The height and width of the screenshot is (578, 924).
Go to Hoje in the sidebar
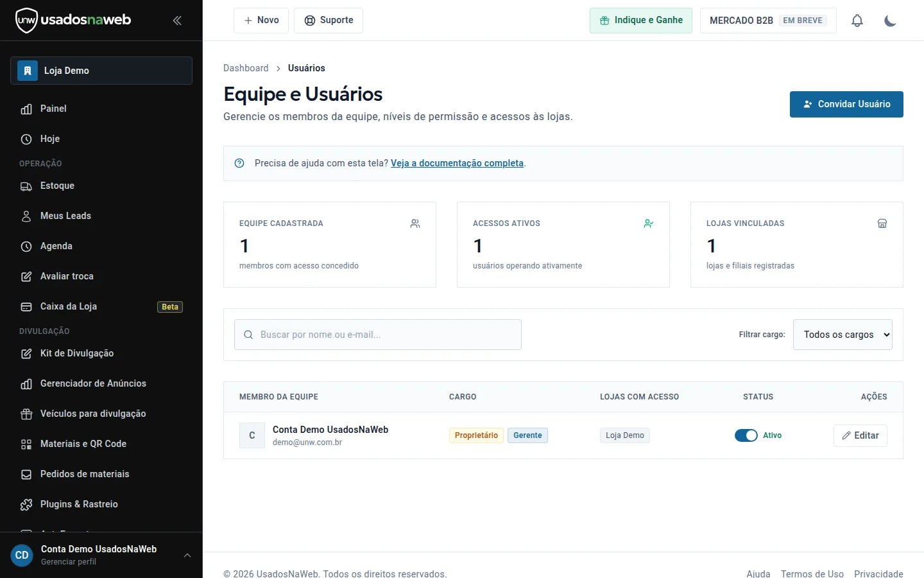(101, 139)
